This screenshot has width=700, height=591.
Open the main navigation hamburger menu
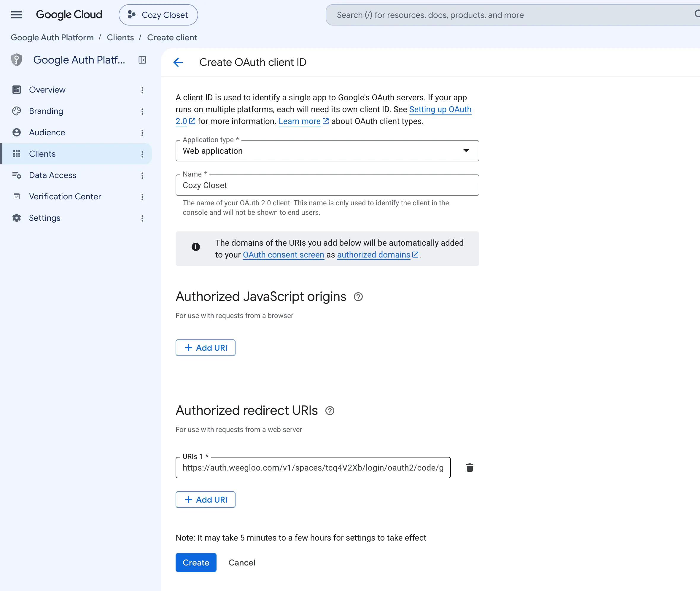[16, 15]
